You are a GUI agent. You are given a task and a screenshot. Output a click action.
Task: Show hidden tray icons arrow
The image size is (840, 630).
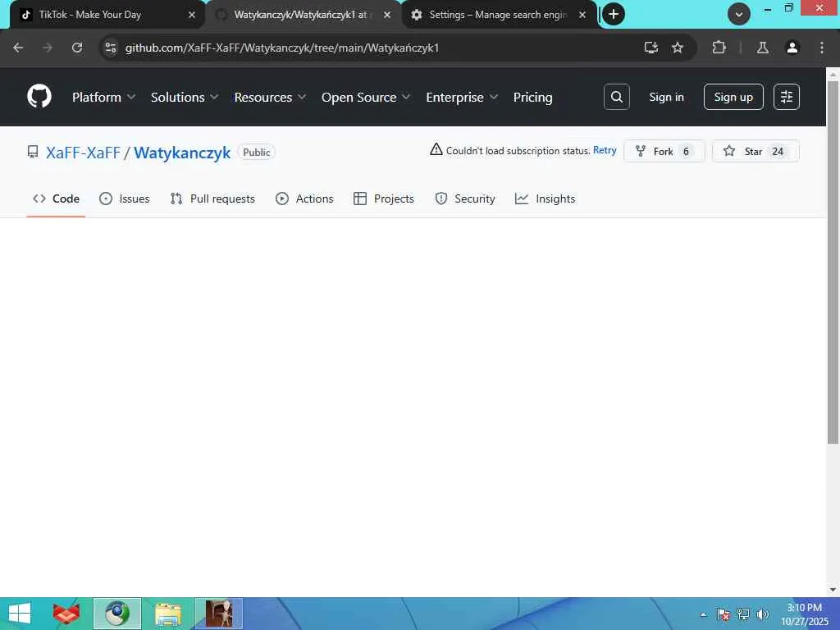click(703, 614)
